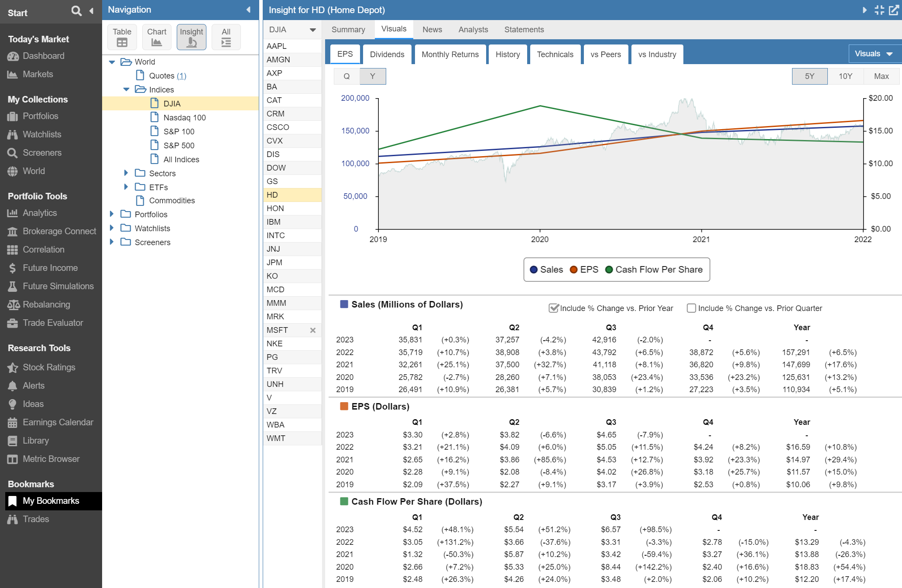Open Trades bookmark
The image size is (902, 588).
(x=36, y=519)
